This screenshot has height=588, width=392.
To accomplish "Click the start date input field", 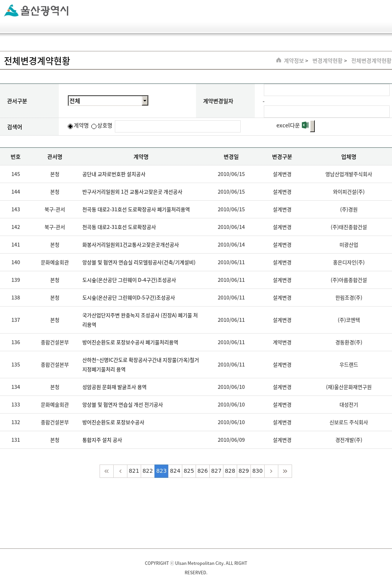I will tap(326, 90).
